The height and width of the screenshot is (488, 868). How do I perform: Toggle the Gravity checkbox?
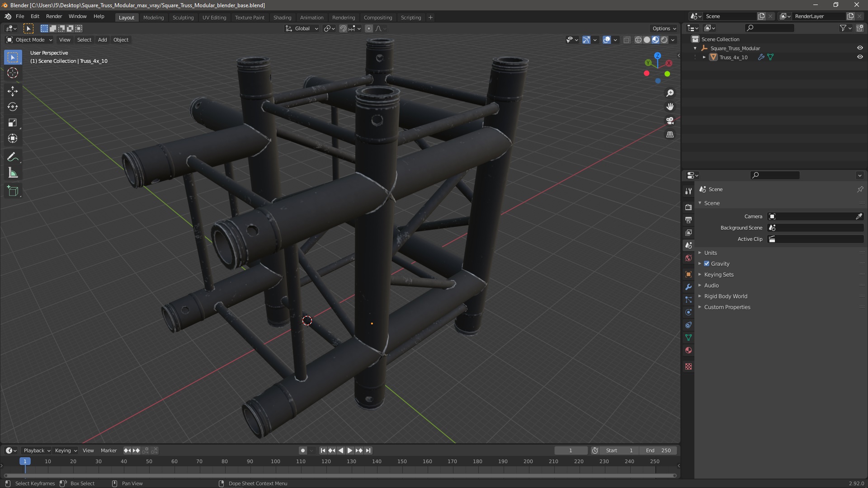707,264
